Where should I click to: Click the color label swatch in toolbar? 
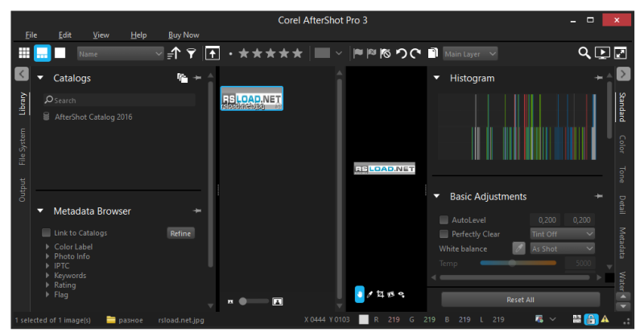pos(322,53)
